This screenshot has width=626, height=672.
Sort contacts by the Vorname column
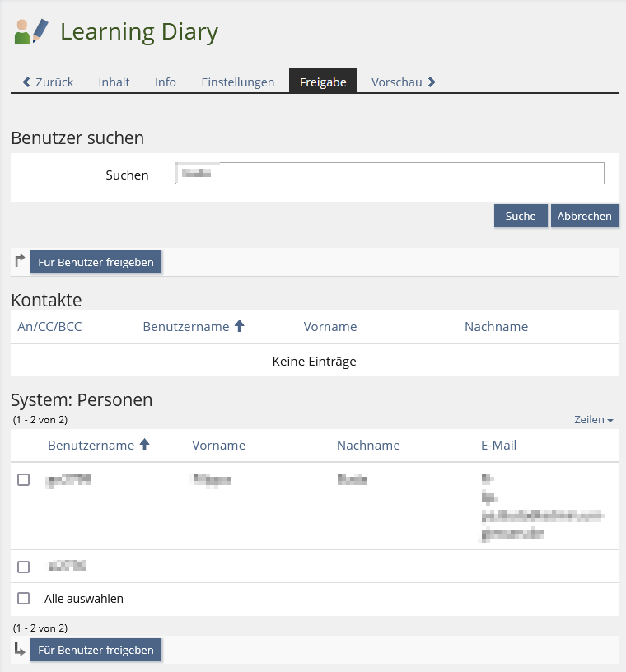point(330,327)
